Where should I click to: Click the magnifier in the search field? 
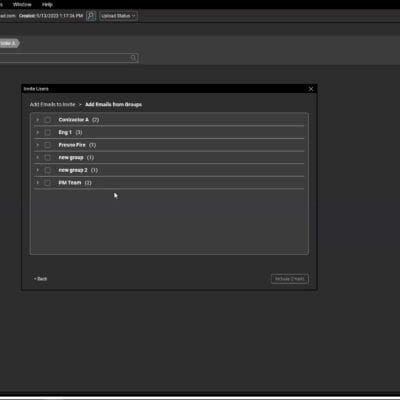[133, 58]
